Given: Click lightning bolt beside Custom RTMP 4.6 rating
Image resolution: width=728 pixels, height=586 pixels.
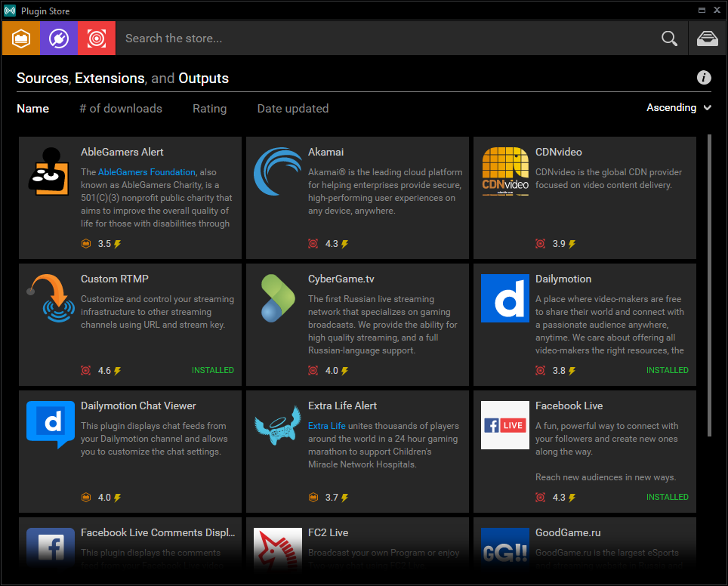Looking at the screenshot, I should coord(118,371).
